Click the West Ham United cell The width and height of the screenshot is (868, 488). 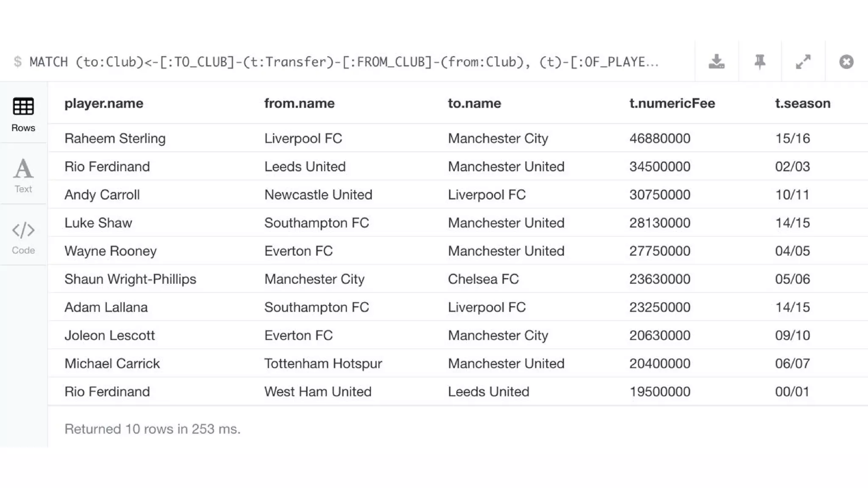pos(317,391)
